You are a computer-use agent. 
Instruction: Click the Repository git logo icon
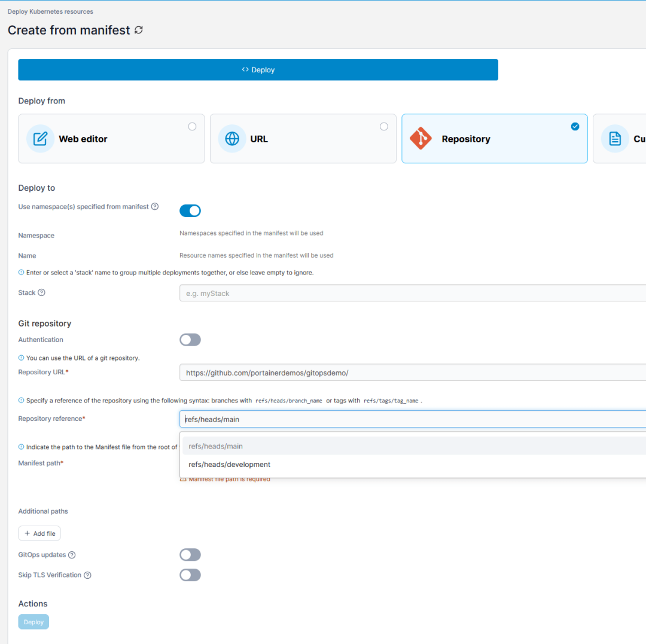(x=420, y=139)
